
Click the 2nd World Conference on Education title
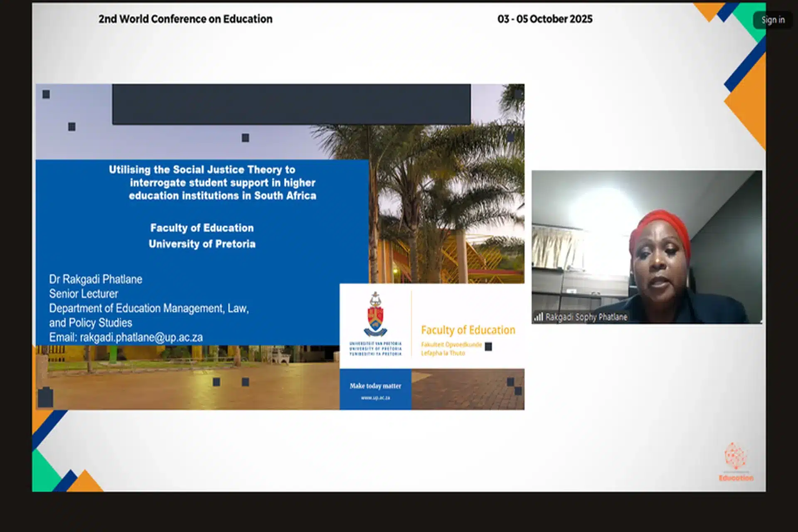[x=185, y=19]
